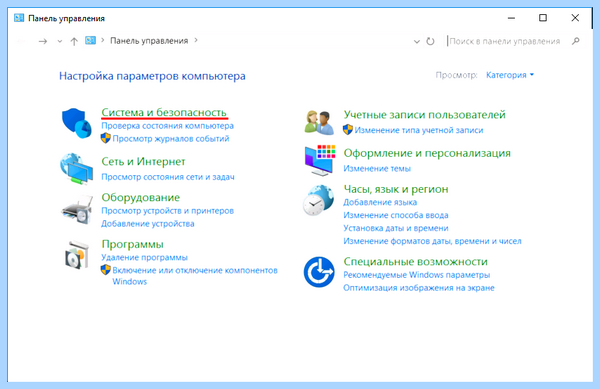Open Просмотр журналов событий link
600x389 pixels.
[x=171, y=138]
